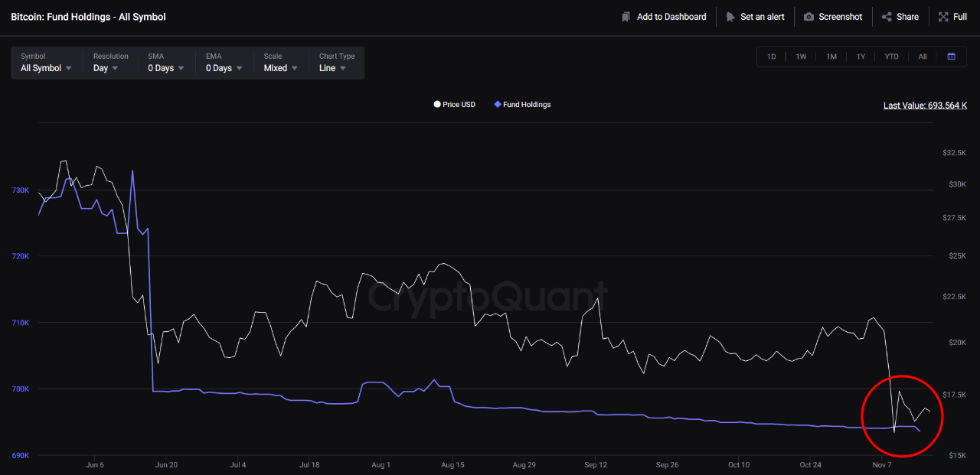This screenshot has height=475, width=980.
Task: Click the Full label
Action: (960, 17)
